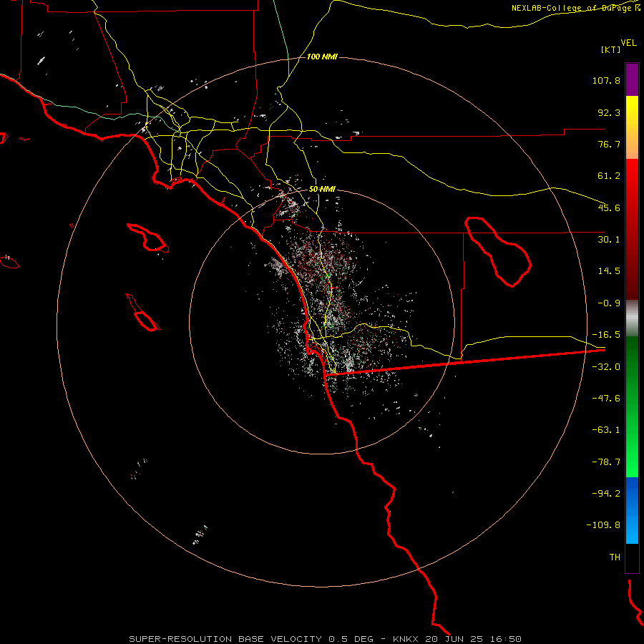The height and width of the screenshot is (644, 644).
Task: Click the 30.1 legend value
Action: tap(609, 240)
